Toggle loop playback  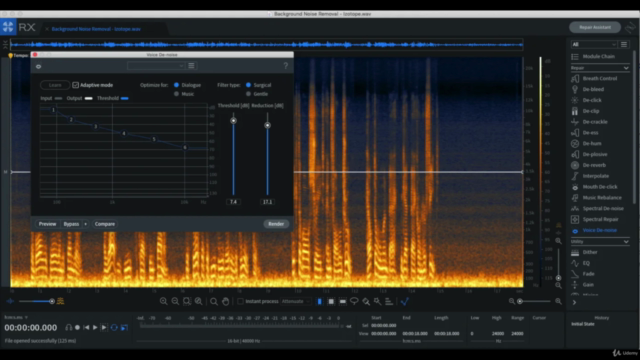tap(114, 327)
